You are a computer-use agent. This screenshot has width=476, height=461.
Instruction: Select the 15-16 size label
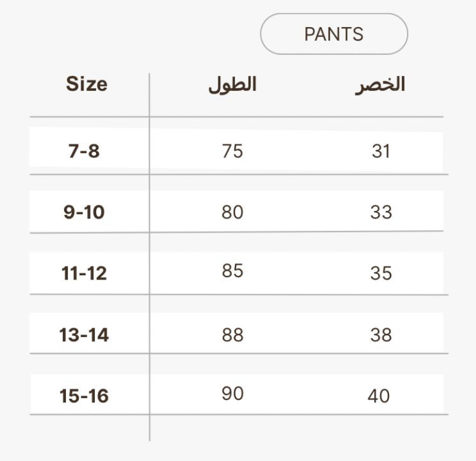click(x=84, y=396)
